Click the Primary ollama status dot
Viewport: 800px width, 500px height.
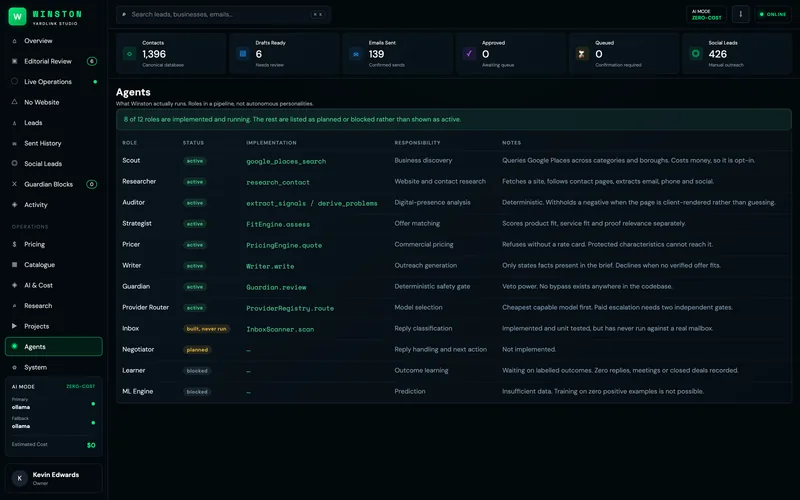tap(93, 404)
